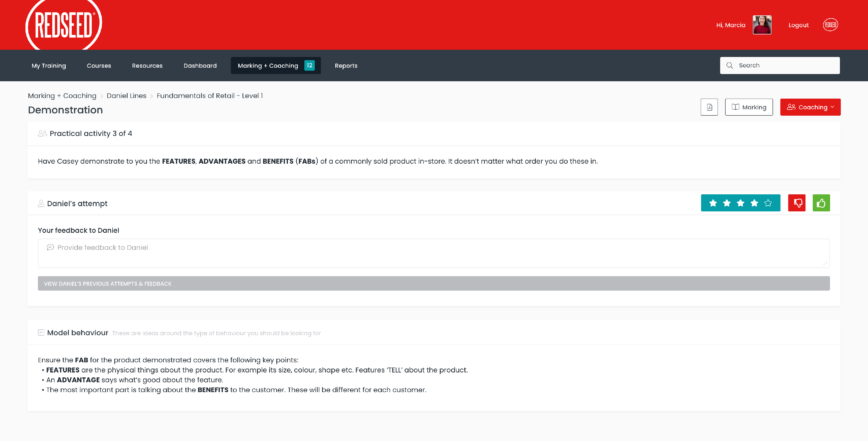Expand the Coaching dropdown button
This screenshot has height=441, width=868.
pyautogui.click(x=810, y=107)
